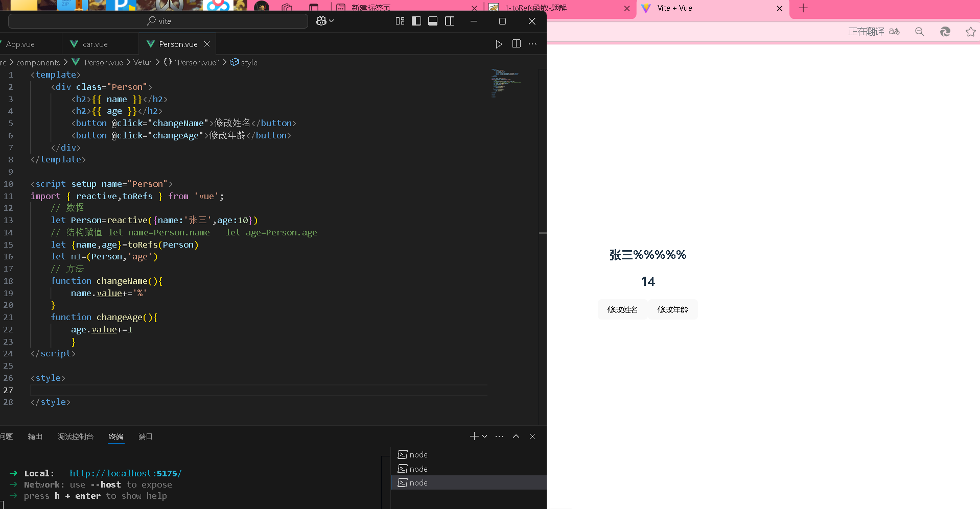
Task: Expand the Copilot dropdown arrow
Action: click(332, 21)
